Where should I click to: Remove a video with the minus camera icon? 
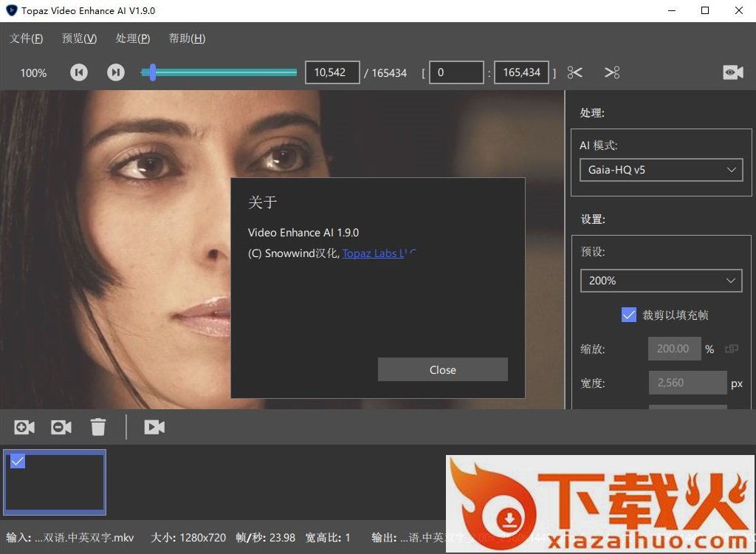(x=61, y=427)
